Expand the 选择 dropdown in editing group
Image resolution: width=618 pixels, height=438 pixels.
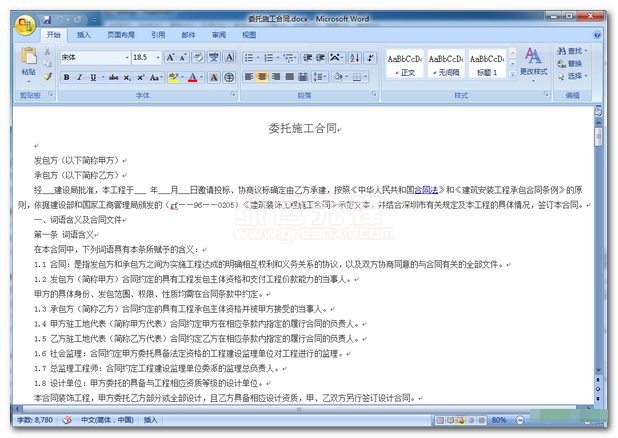tap(578, 76)
